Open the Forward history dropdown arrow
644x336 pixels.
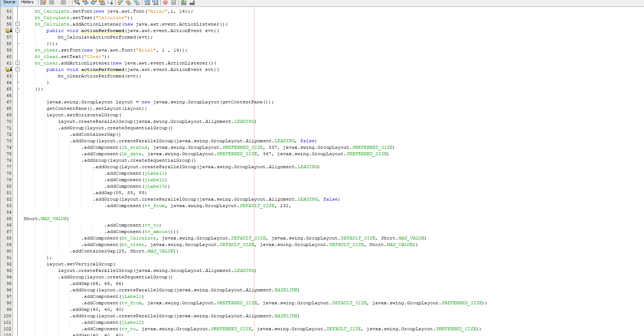[x=69, y=3]
